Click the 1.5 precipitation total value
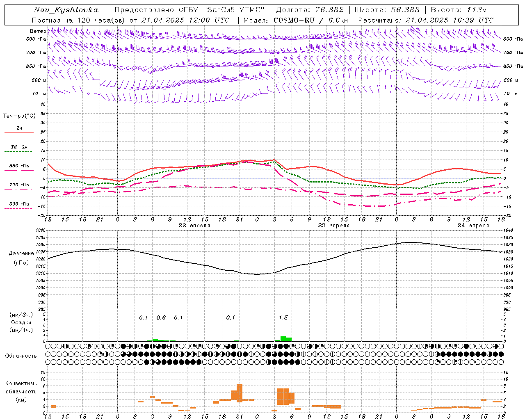 pyautogui.click(x=283, y=317)
